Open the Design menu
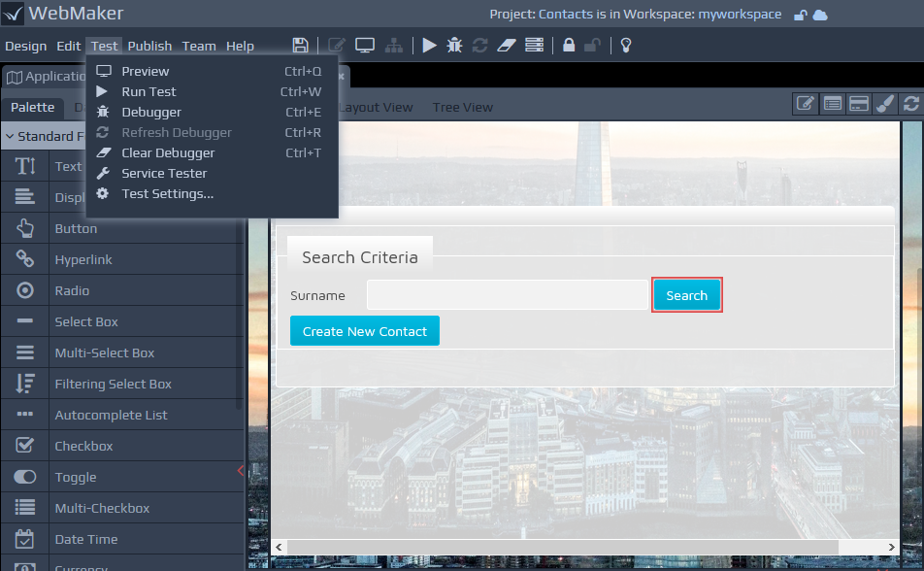 (x=26, y=46)
